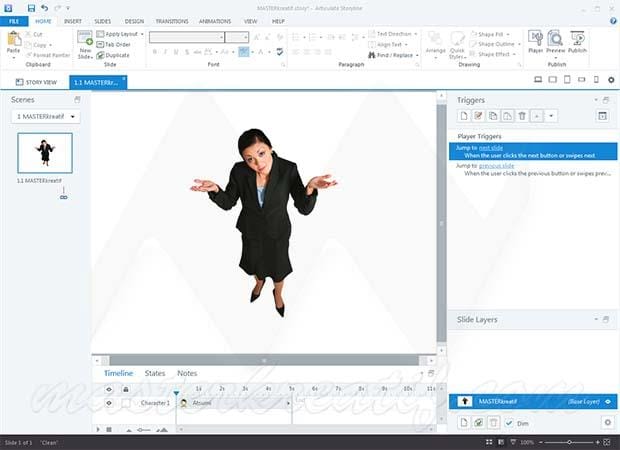Screen dimensions: 620x450
Task: Switch to phone portrait view
Action: (596, 79)
